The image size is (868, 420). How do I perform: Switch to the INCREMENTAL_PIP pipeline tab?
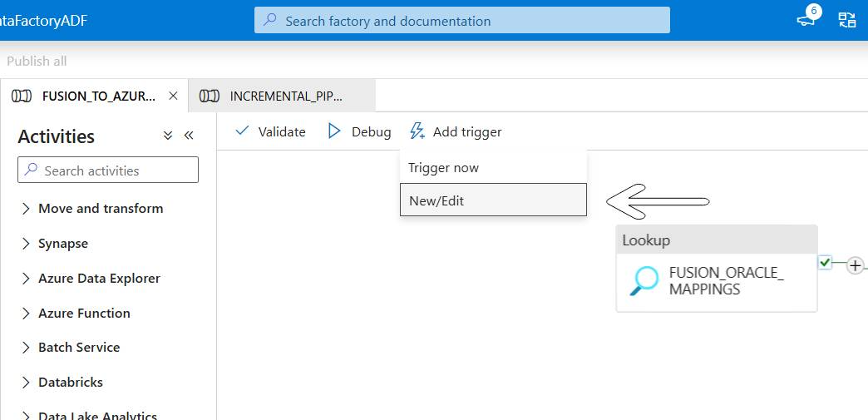(282, 96)
